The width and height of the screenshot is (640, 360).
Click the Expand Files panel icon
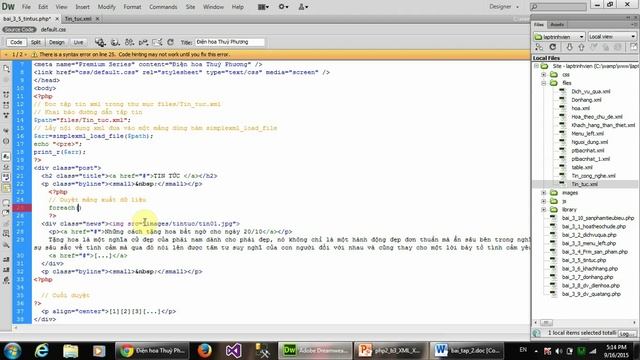tap(634, 47)
